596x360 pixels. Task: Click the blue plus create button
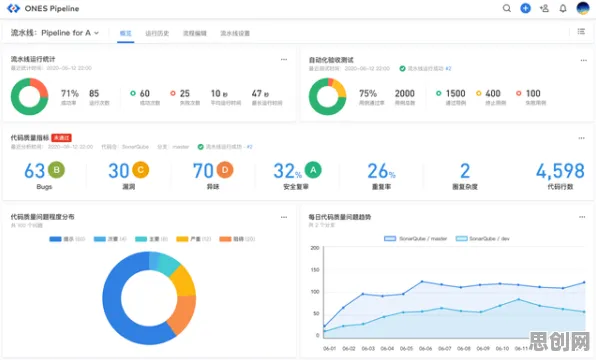[x=525, y=8]
